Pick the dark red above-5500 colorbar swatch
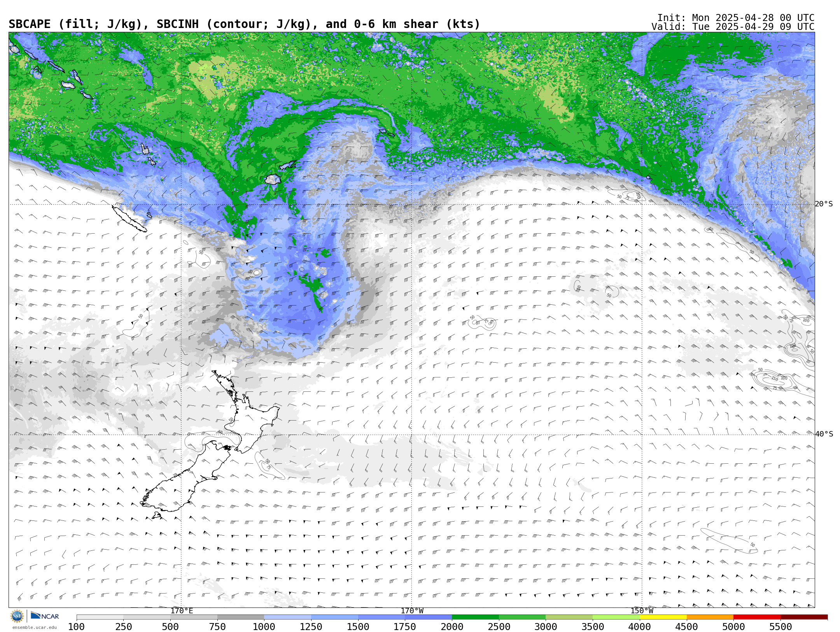This screenshot has width=840, height=632. coord(804,617)
